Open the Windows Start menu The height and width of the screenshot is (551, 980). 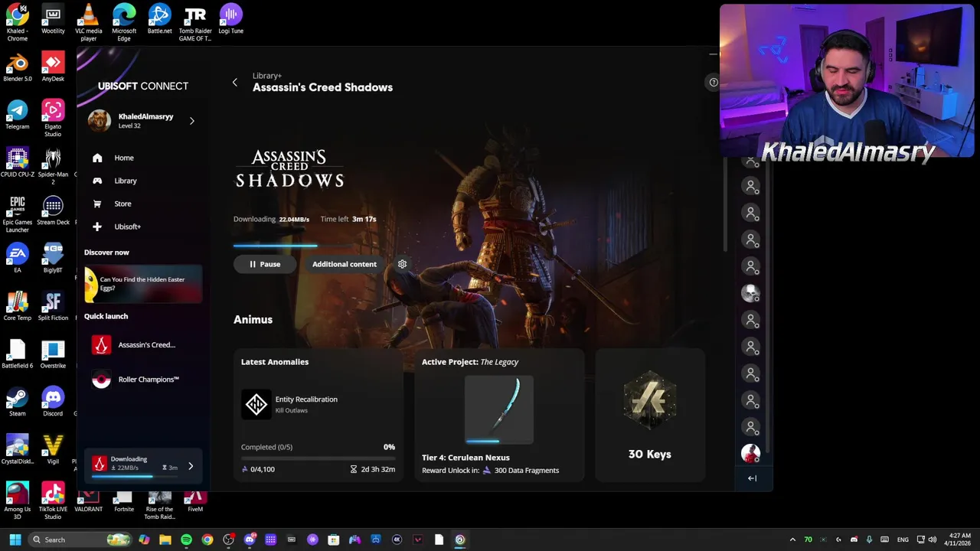coord(15,540)
